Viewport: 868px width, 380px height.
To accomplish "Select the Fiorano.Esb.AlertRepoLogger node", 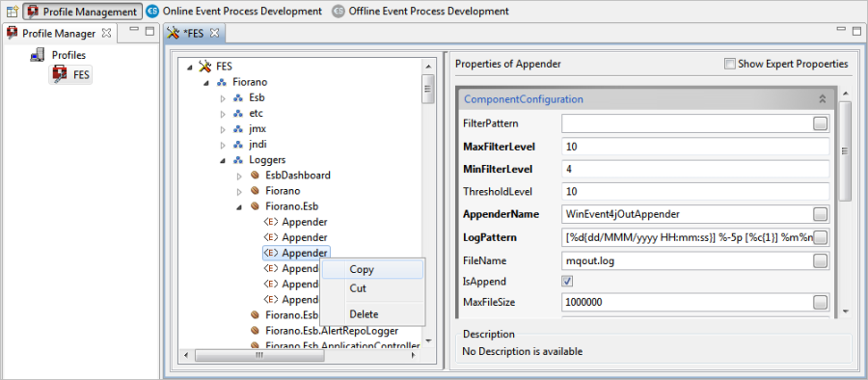I will pyautogui.click(x=332, y=331).
